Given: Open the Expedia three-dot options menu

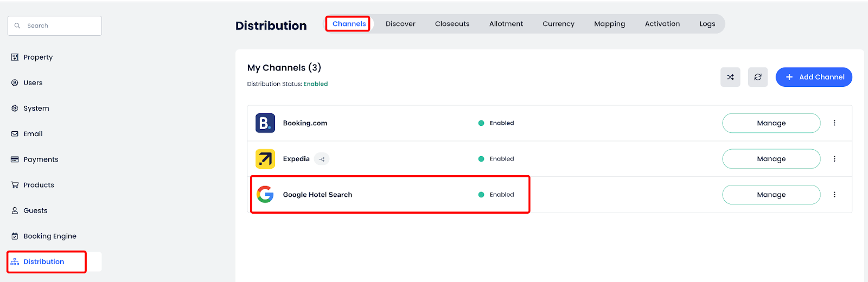Looking at the screenshot, I should tap(834, 159).
